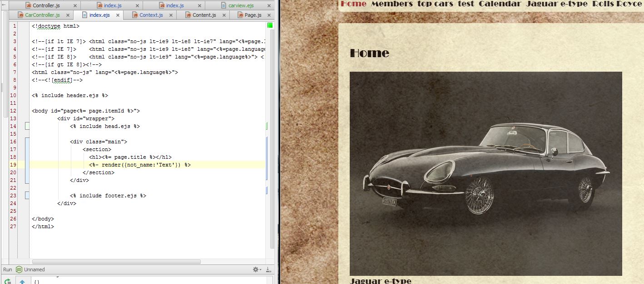The width and height of the screenshot is (644, 284).
Task: Close the Context.js tab
Action: pos(170,15)
